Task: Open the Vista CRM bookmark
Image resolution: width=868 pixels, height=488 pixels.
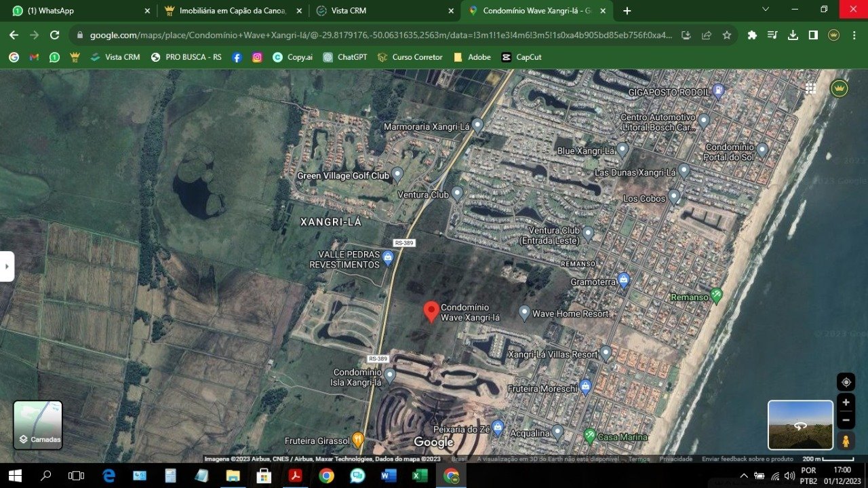Action: coord(115,57)
